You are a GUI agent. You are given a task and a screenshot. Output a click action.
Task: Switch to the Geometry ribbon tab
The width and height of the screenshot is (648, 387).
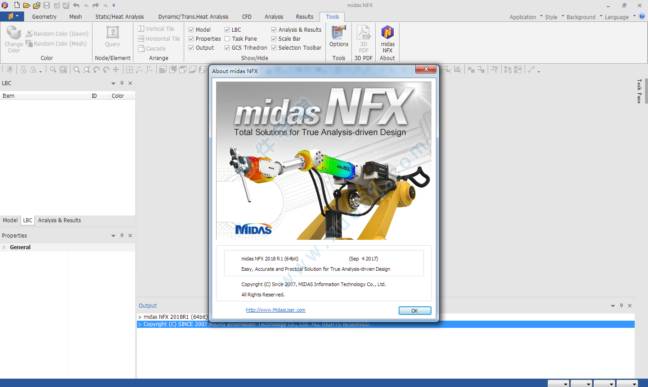click(x=44, y=17)
